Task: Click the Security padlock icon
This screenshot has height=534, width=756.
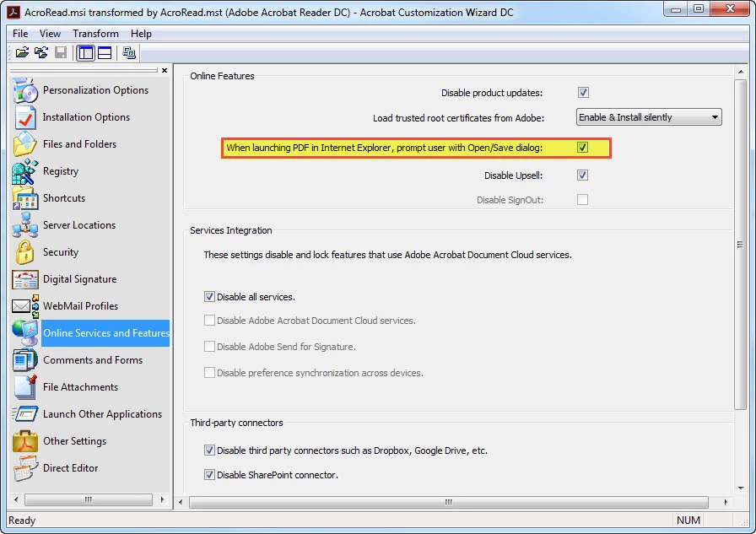Action: [25, 252]
